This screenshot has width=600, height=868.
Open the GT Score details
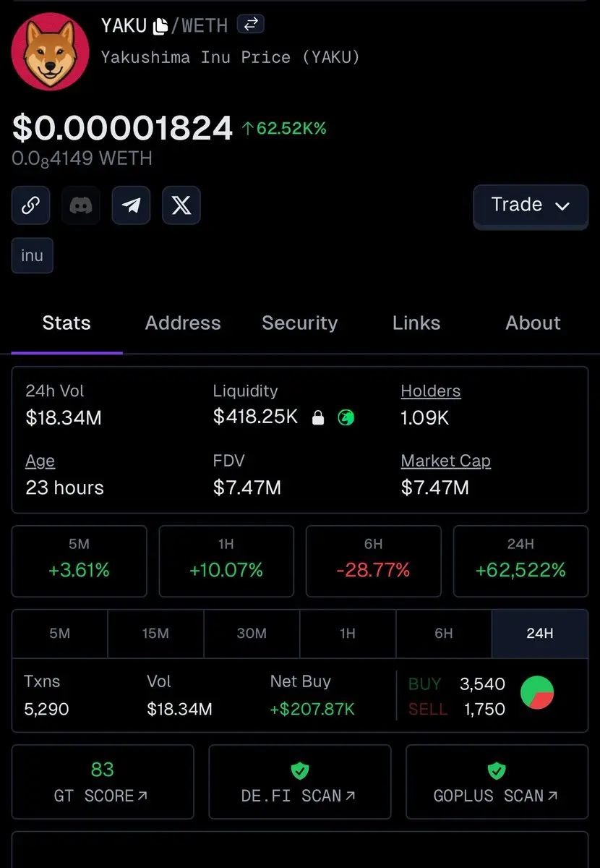click(103, 782)
